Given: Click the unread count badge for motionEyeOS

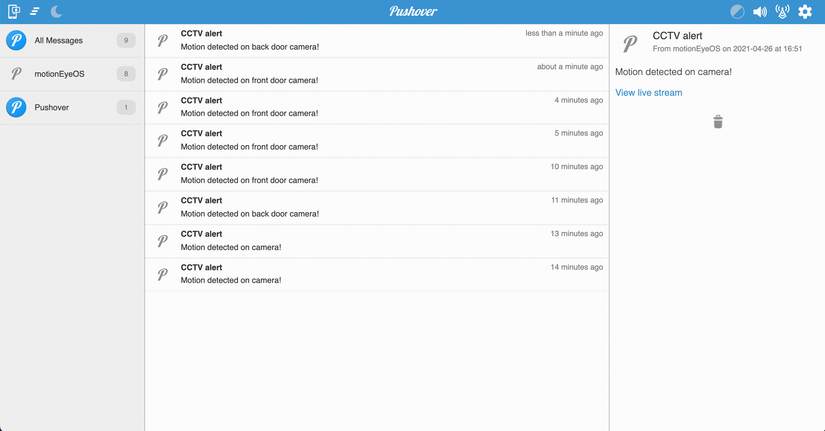Looking at the screenshot, I should coord(126,74).
